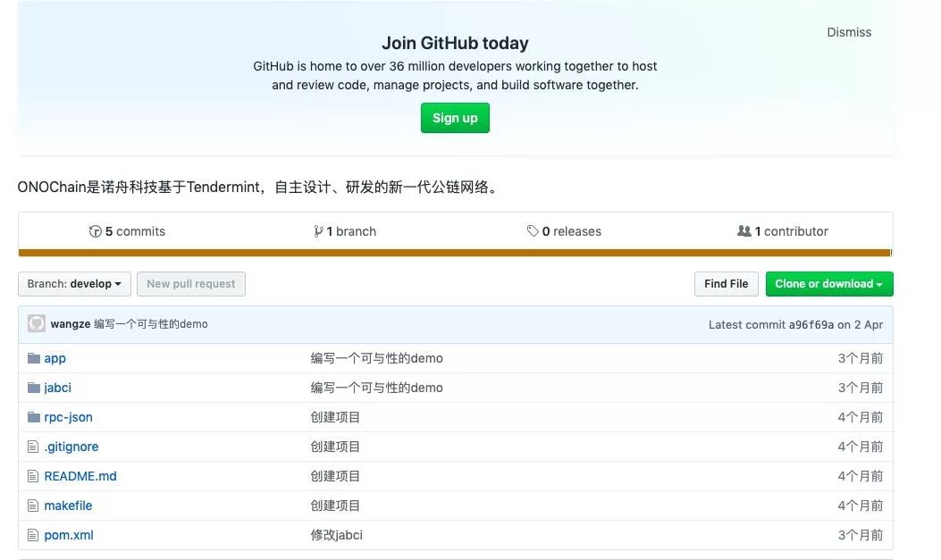Click the branch fork icon
Screen dimensions: 941x560
point(318,231)
